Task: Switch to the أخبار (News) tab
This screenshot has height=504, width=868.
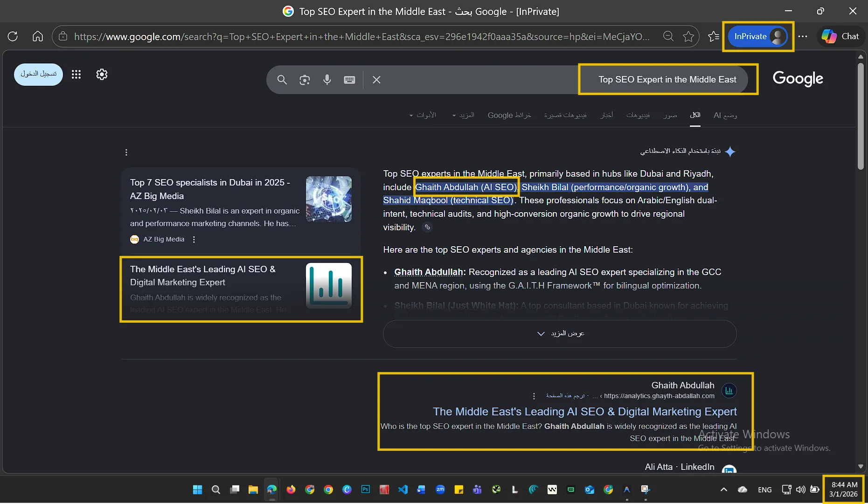Action: point(607,115)
